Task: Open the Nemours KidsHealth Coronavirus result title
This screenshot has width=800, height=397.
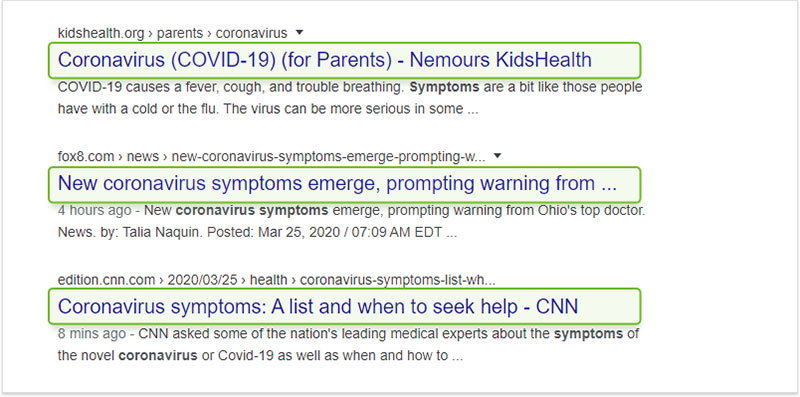Action: [x=324, y=60]
